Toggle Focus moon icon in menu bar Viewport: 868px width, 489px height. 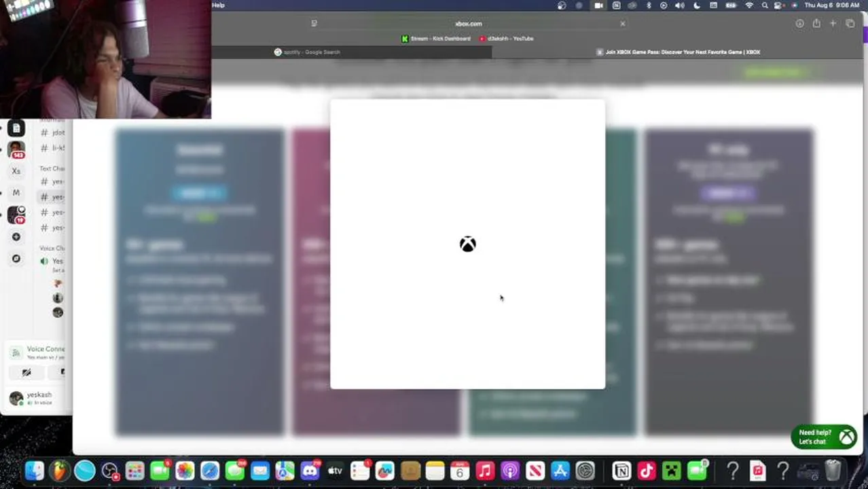[697, 5]
